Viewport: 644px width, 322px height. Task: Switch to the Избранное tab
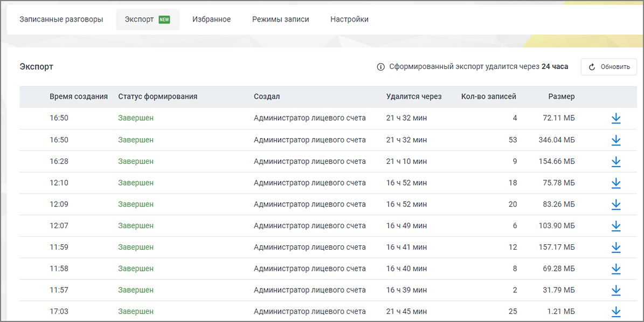pyautogui.click(x=211, y=19)
